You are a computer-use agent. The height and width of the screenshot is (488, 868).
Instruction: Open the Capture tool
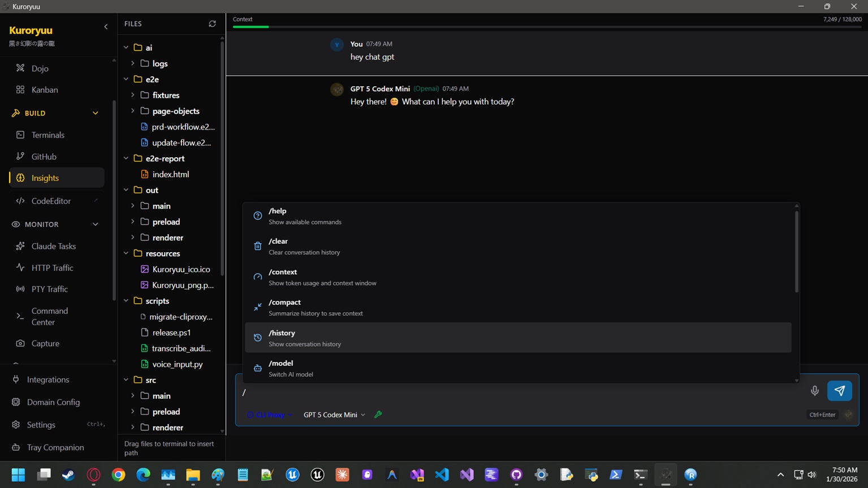click(x=45, y=343)
